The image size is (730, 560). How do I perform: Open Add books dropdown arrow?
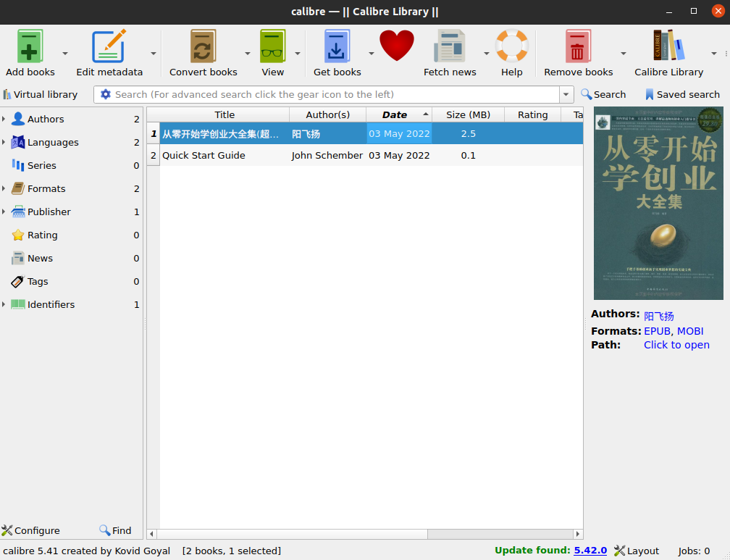click(x=65, y=54)
